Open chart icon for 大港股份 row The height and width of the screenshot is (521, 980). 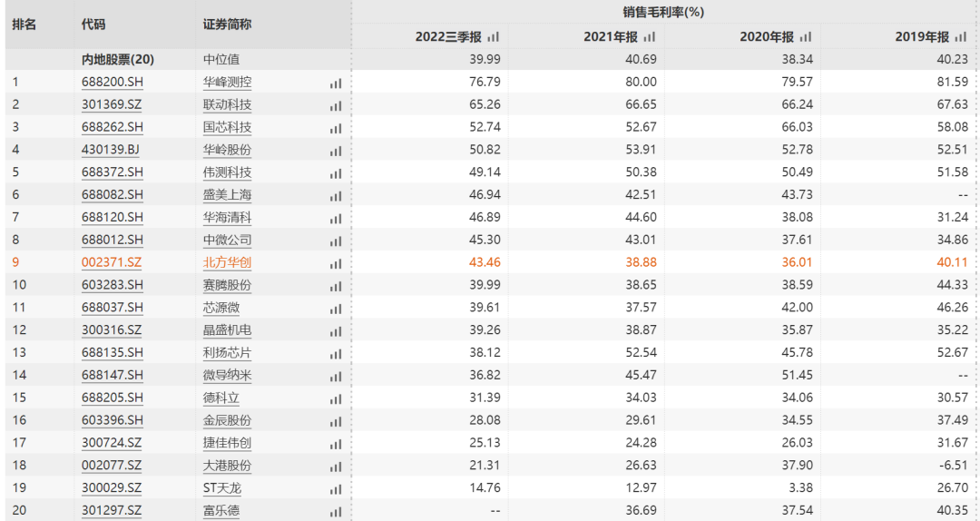click(x=336, y=466)
